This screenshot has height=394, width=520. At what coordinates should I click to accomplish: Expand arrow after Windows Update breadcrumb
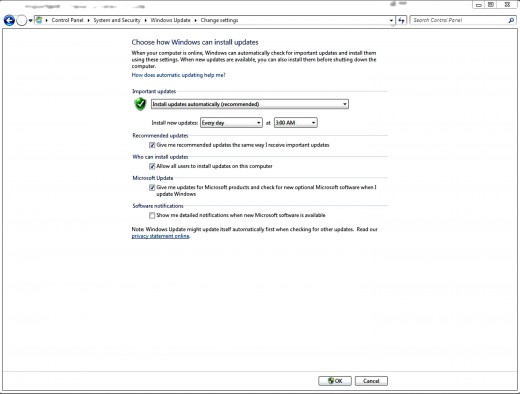point(196,20)
